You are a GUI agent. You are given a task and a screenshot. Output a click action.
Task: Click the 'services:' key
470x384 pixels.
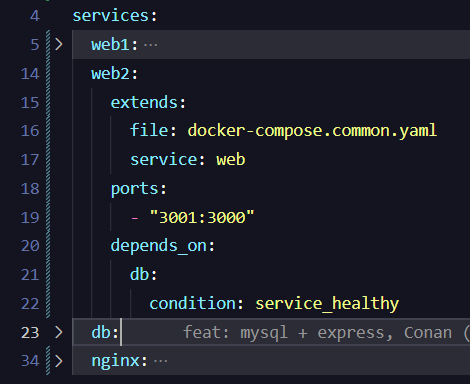(x=115, y=16)
